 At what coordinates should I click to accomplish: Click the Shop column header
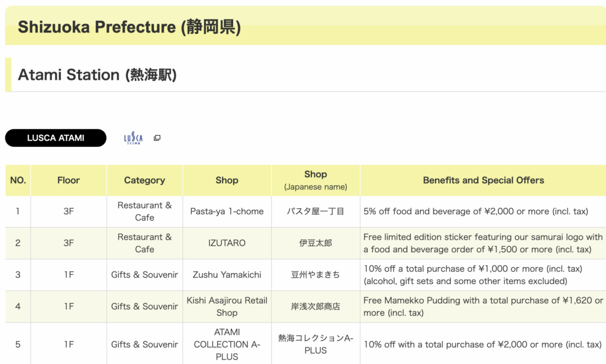[x=227, y=181]
